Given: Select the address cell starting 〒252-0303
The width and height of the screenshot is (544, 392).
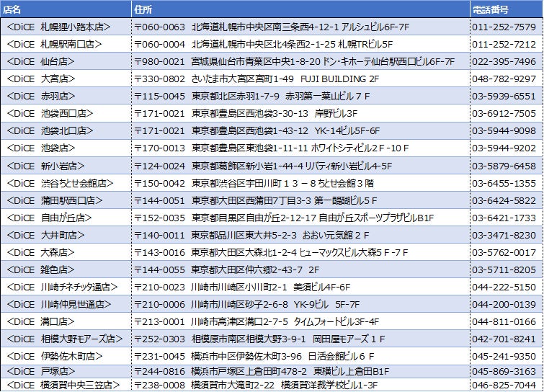Looking at the screenshot, I should (300, 339).
